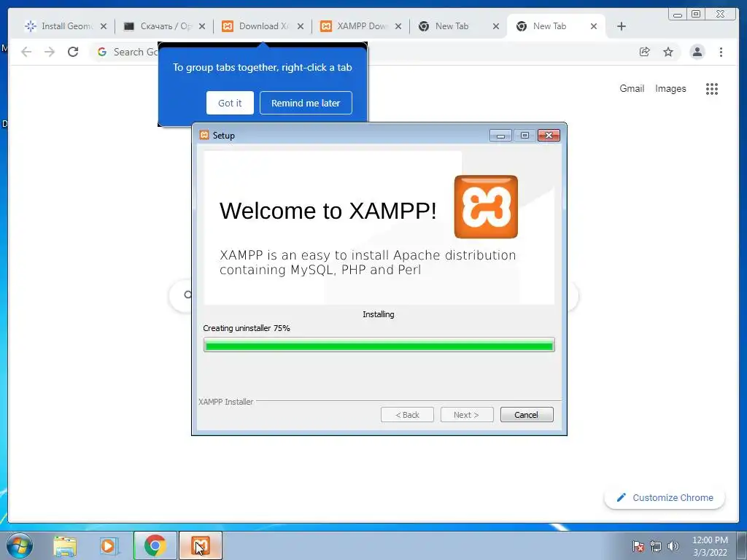Select the active New Tab label

click(550, 26)
